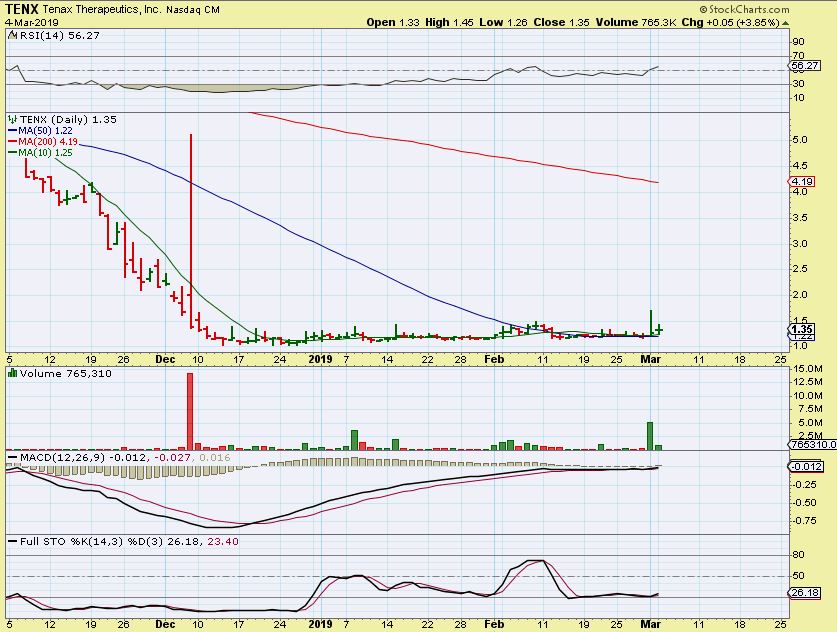Click the 765310.0 volume axis tag
The image size is (837, 632).
[x=812, y=444]
